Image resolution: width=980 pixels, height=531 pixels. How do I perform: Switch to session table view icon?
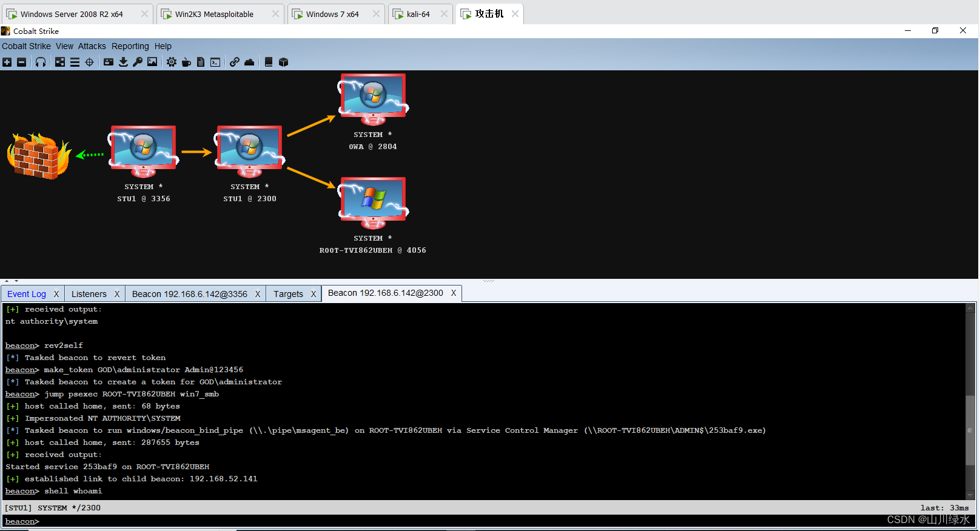click(75, 62)
